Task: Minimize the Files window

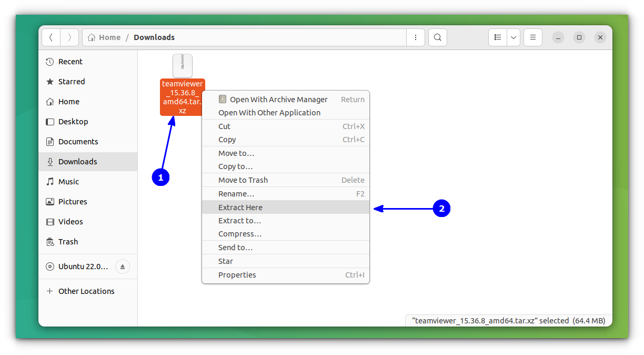Action: [x=558, y=37]
